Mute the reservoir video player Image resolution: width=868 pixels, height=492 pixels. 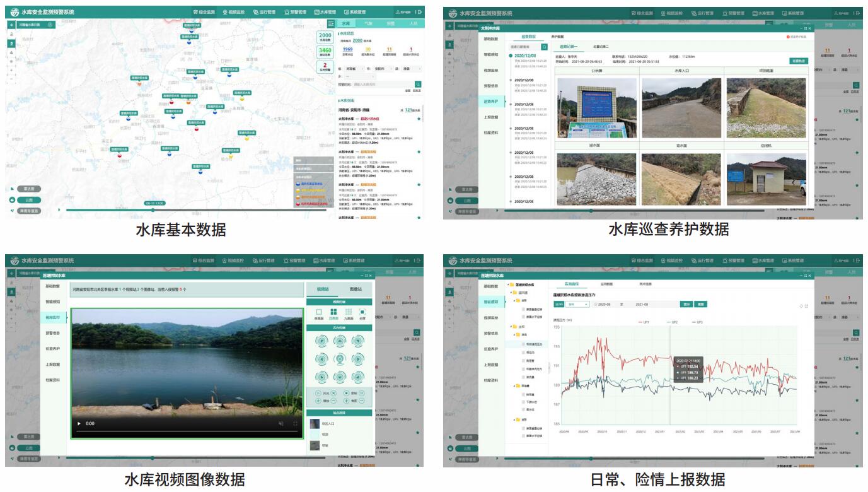point(281,423)
